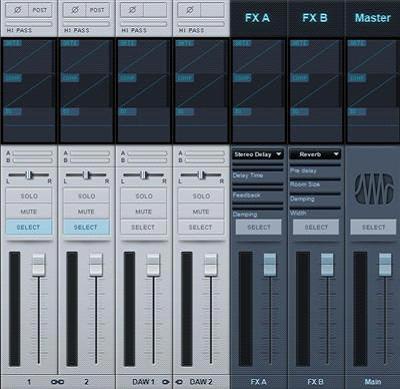Screen dimensions: 400x389
Task: Click the channel 2 volume fader cap
Action: 96,265
